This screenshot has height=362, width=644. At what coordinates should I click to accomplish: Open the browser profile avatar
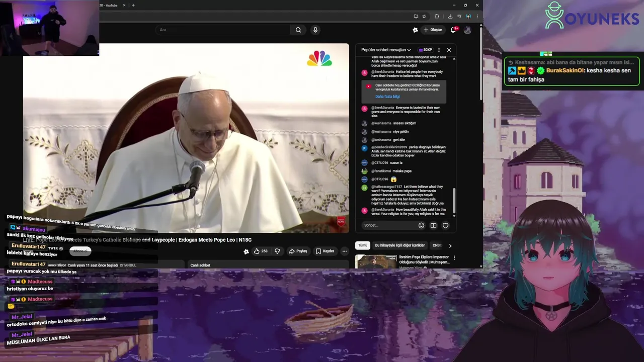click(468, 16)
